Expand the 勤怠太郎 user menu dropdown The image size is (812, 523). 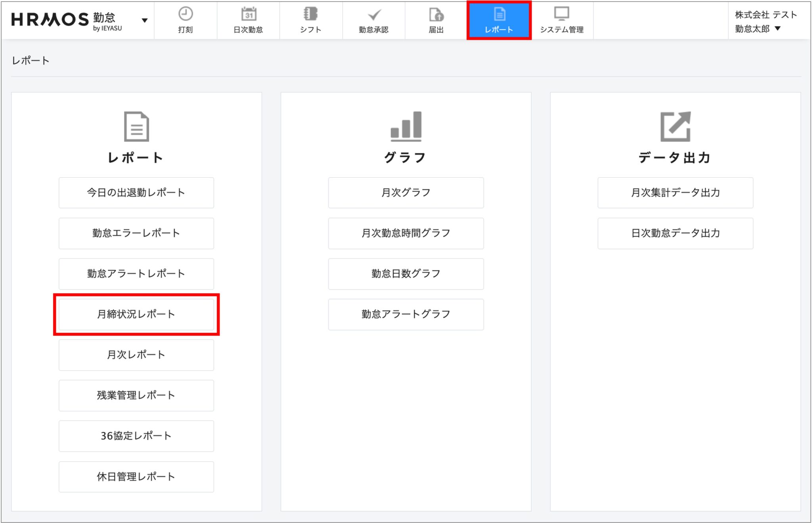(x=778, y=29)
